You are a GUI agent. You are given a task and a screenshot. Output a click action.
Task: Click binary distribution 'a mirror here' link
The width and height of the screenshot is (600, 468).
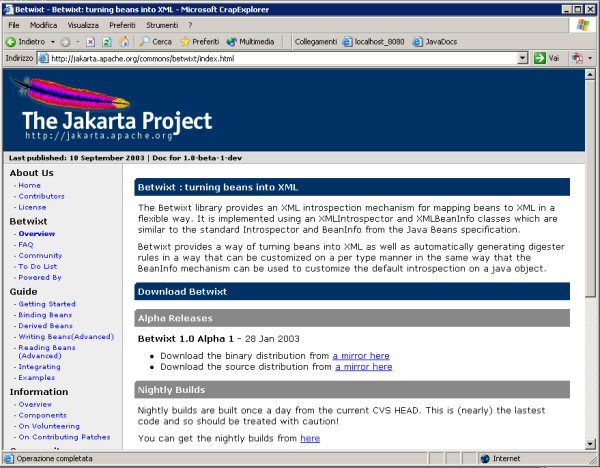click(361, 356)
